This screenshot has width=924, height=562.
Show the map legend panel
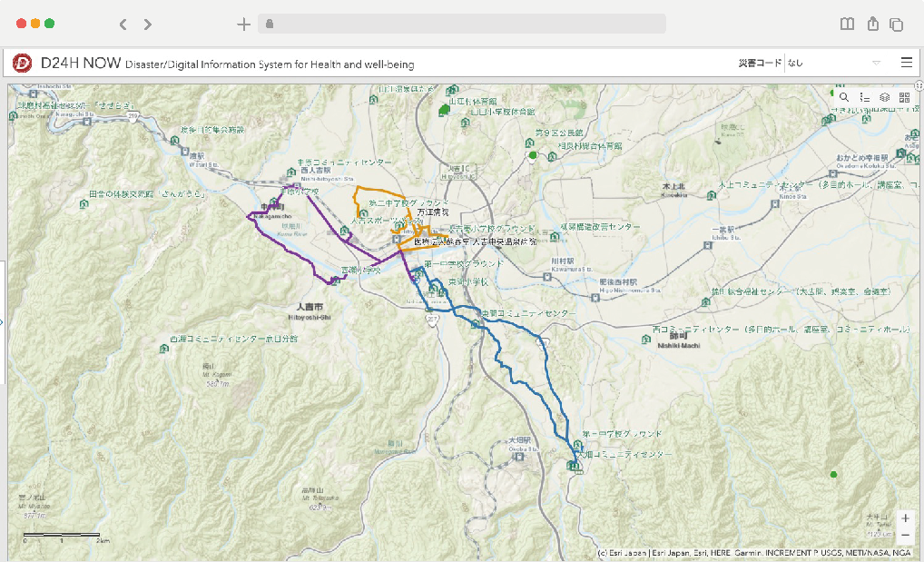pos(864,97)
